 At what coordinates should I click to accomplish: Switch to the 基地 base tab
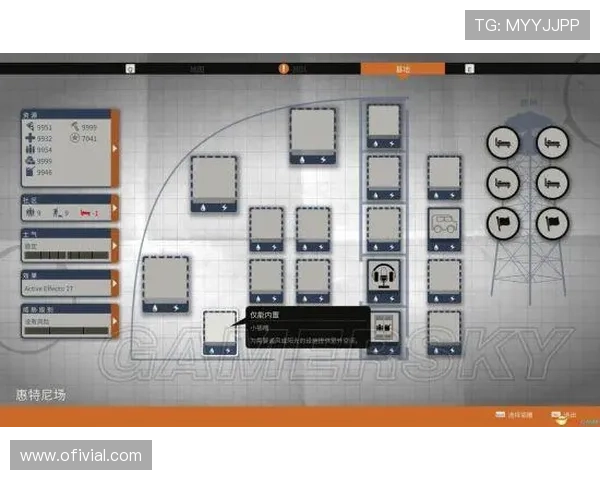coord(403,69)
